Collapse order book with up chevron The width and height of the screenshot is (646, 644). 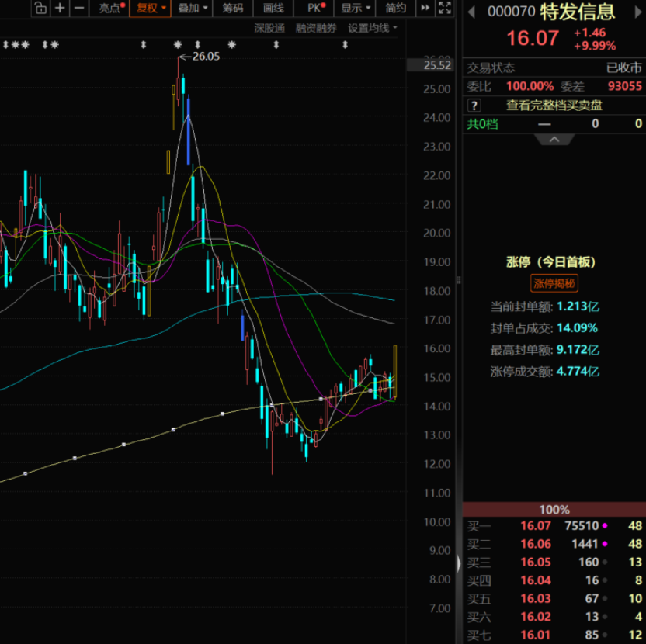click(554, 140)
